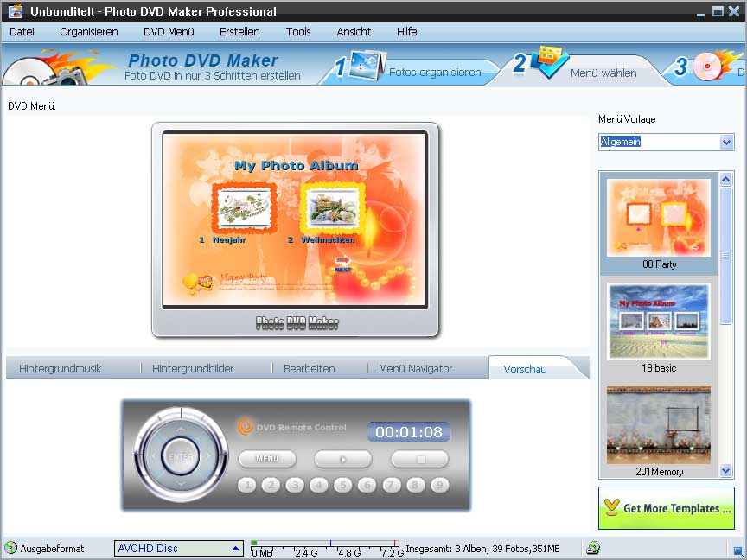Click the ENTER button on remote dial
The image size is (747, 560).
click(x=181, y=456)
